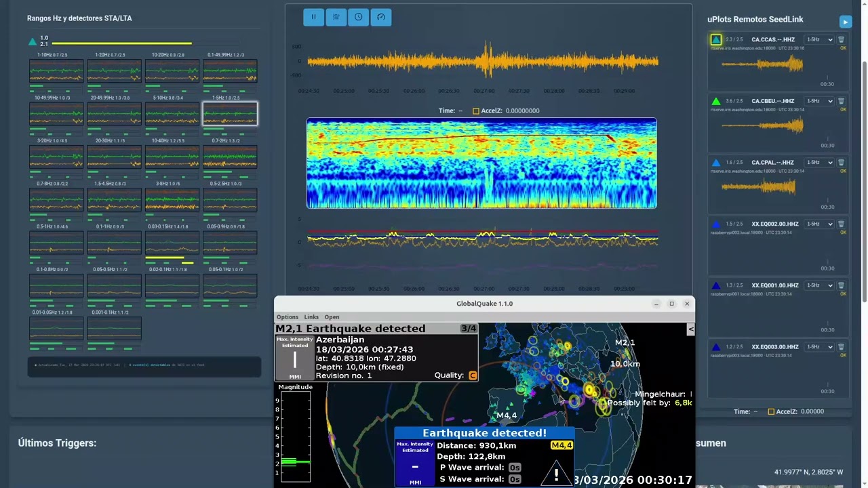This screenshot has width=868, height=488.
Task: Click the main spectrogram display
Action: click(x=481, y=163)
